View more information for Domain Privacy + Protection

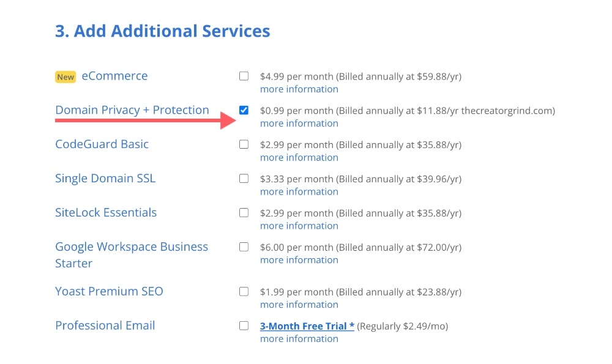299,123
